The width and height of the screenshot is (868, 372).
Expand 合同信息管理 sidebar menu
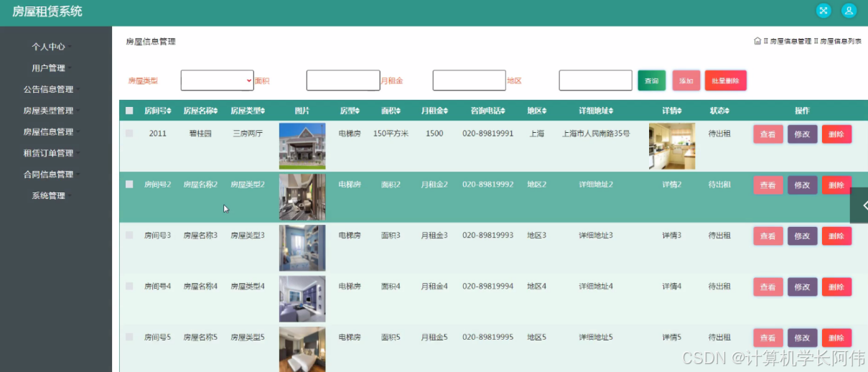pyautogui.click(x=52, y=175)
